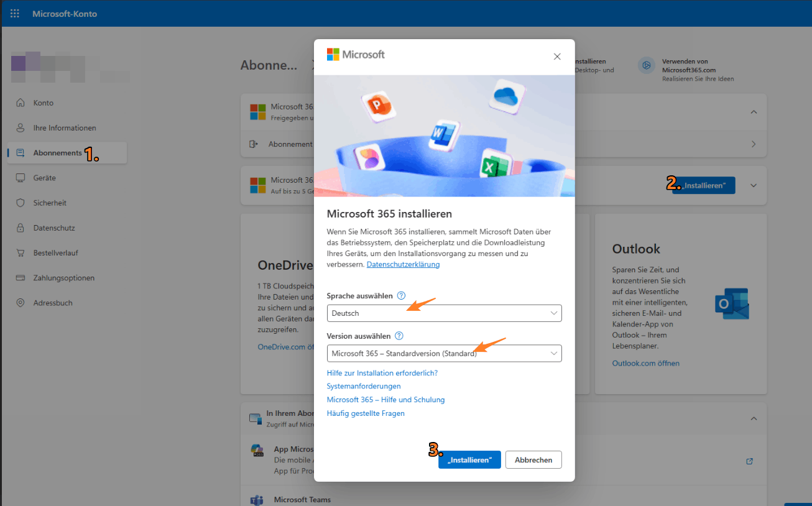Open Geräte in the sidebar
812x506 pixels.
(x=45, y=178)
